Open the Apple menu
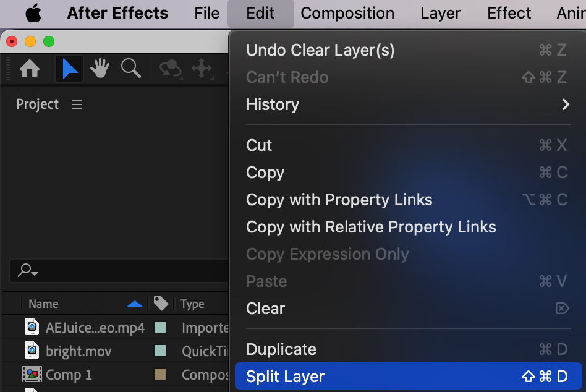Image resolution: width=586 pixels, height=392 pixels. tap(33, 13)
